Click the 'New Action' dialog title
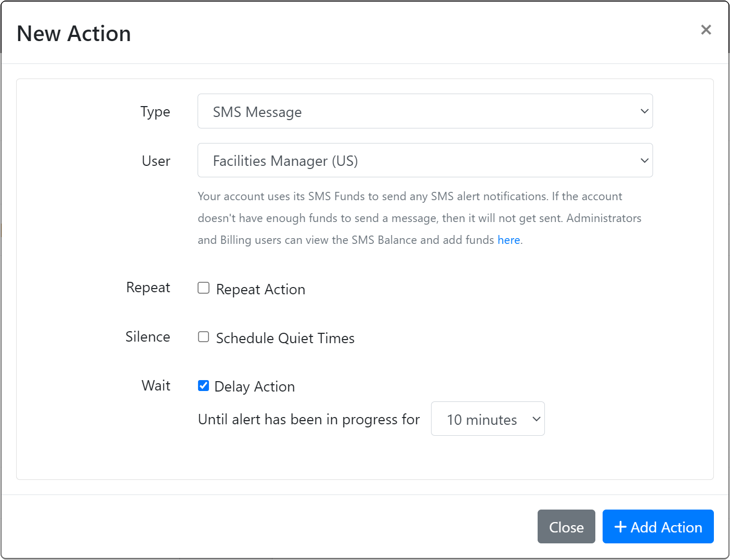The height and width of the screenshot is (560, 730). [x=74, y=34]
